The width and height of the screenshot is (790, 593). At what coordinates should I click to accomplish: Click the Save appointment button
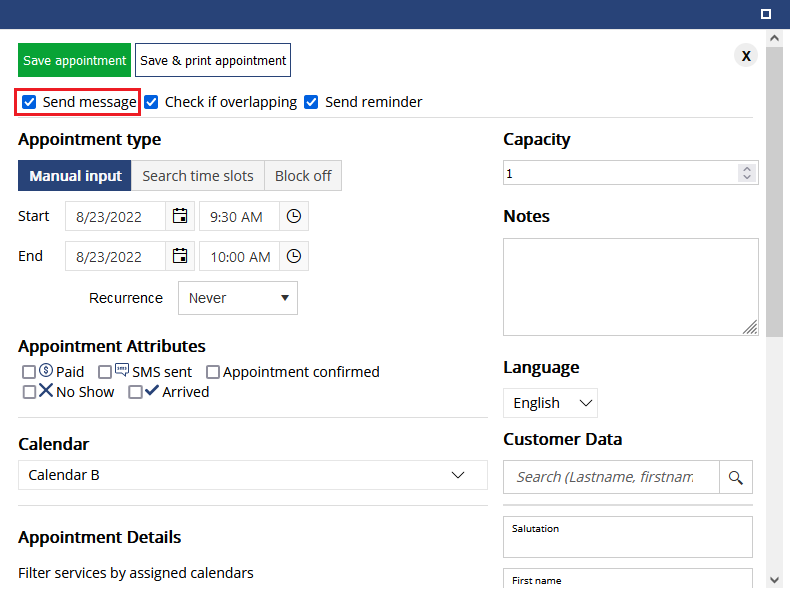[x=75, y=60]
